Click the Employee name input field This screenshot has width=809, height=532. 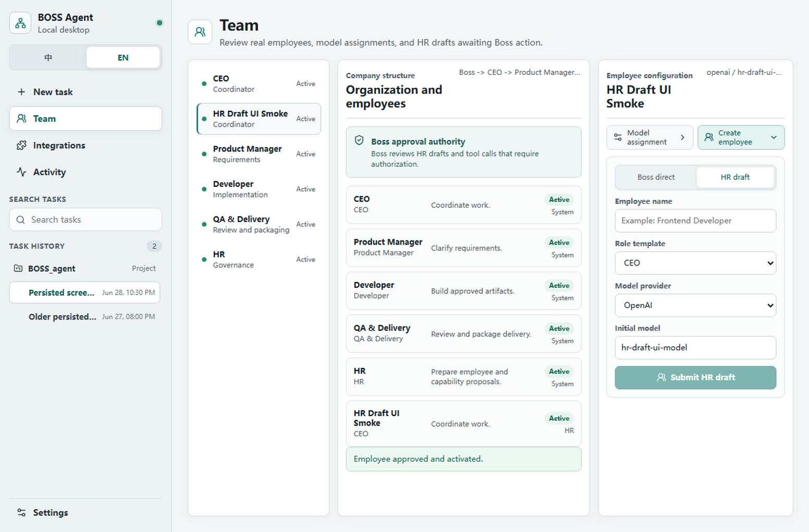[695, 221]
